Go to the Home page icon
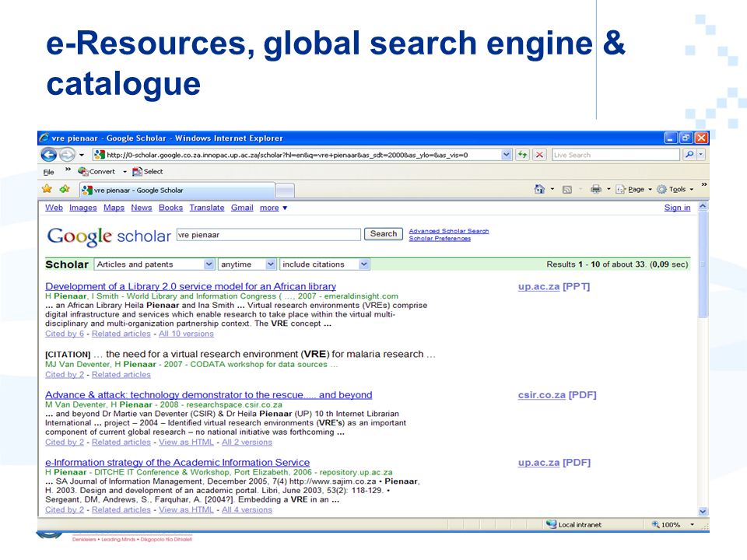This screenshot has width=747, height=560. pos(539,189)
